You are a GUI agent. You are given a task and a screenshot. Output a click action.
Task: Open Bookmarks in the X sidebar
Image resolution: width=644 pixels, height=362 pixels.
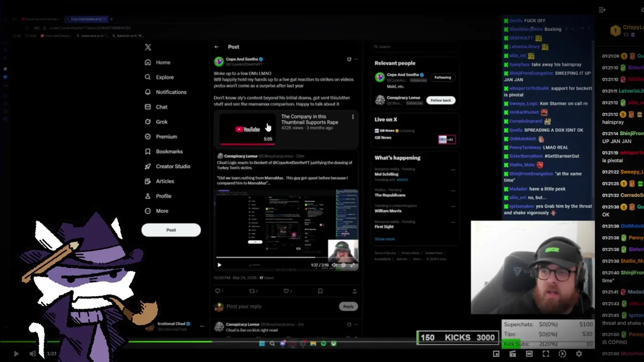(163, 151)
